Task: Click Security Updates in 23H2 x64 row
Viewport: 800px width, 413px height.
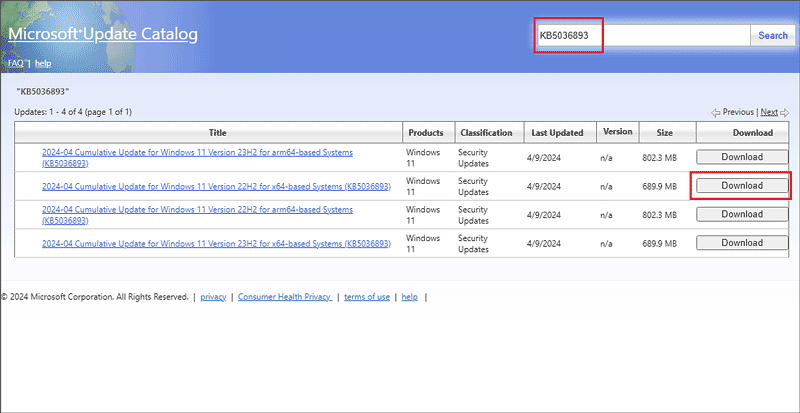Action: [473, 244]
